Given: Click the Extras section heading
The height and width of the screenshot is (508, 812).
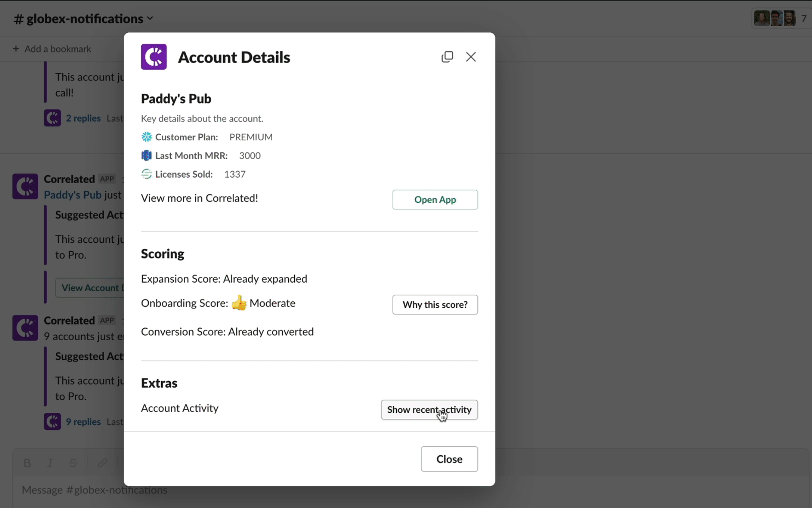Looking at the screenshot, I should point(159,383).
